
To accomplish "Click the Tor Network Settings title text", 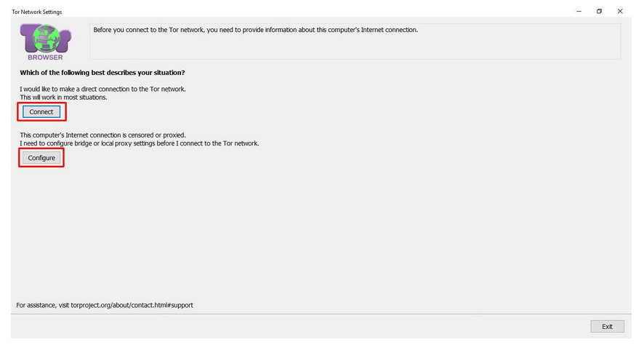I will pos(37,12).
